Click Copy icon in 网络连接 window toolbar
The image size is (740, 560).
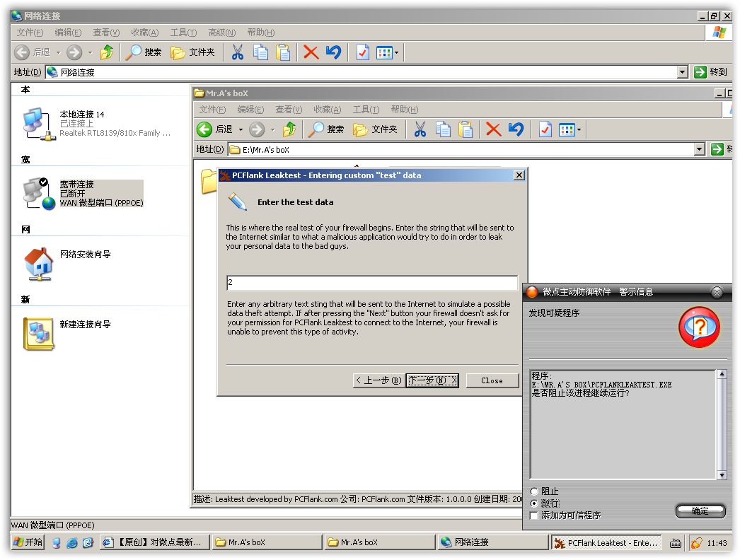point(260,52)
